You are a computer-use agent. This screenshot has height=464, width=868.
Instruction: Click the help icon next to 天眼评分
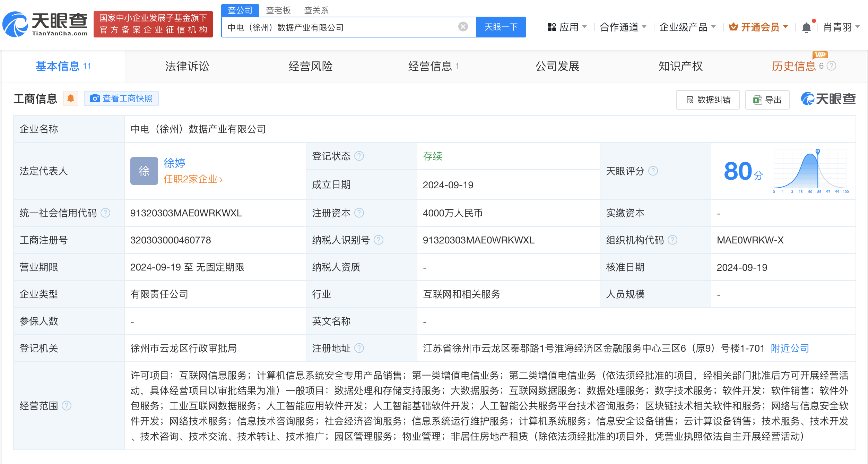(x=653, y=171)
